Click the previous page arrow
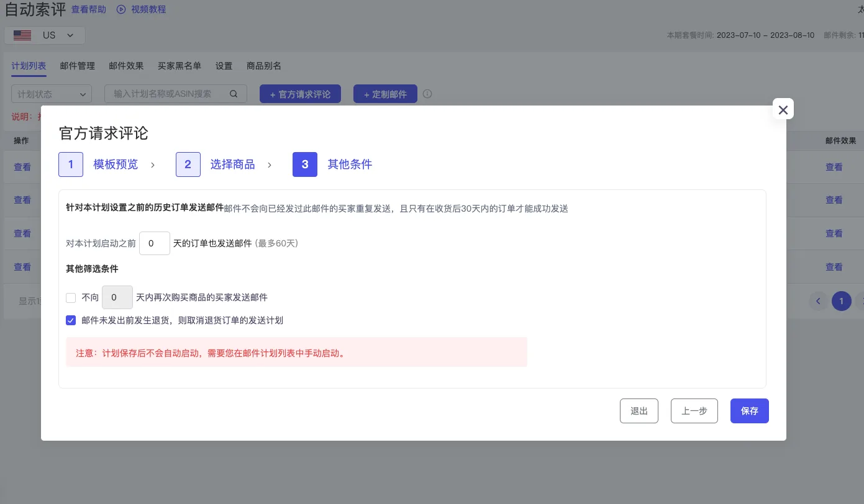 pyautogui.click(x=819, y=301)
